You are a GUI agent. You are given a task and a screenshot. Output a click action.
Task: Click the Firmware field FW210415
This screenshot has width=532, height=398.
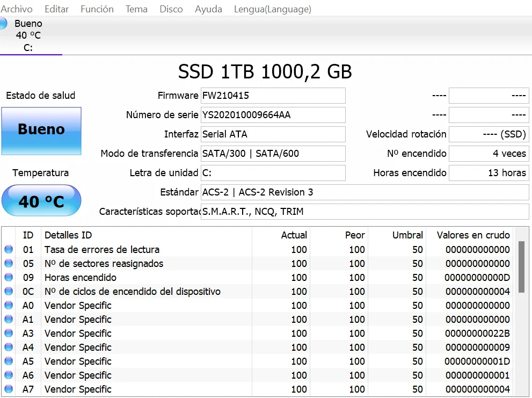click(273, 96)
